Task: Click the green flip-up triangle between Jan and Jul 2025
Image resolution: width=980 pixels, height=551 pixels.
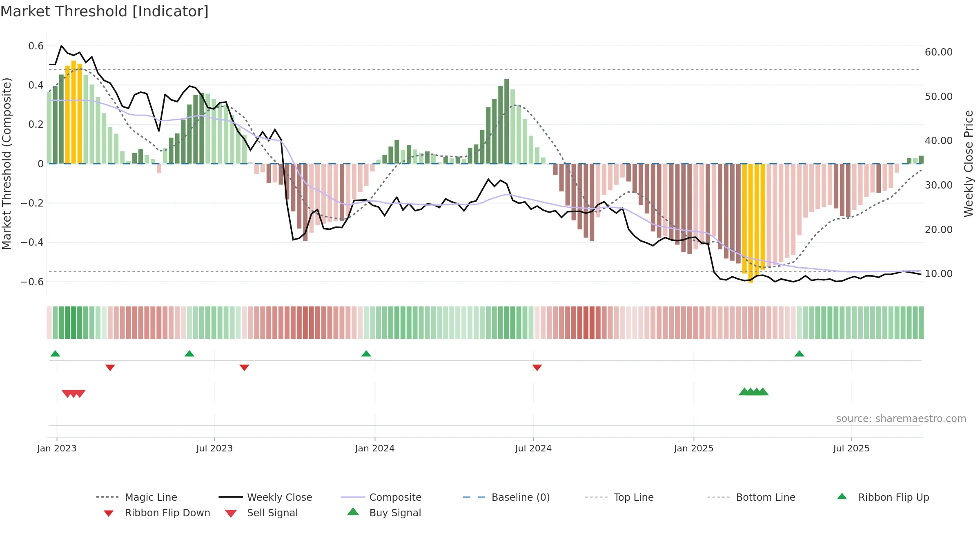Action: [799, 353]
